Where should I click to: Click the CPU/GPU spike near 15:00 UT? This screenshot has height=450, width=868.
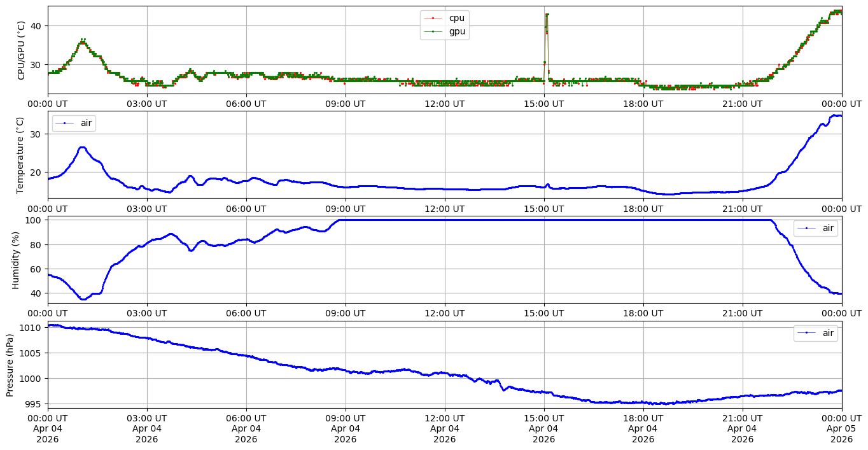click(x=547, y=15)
